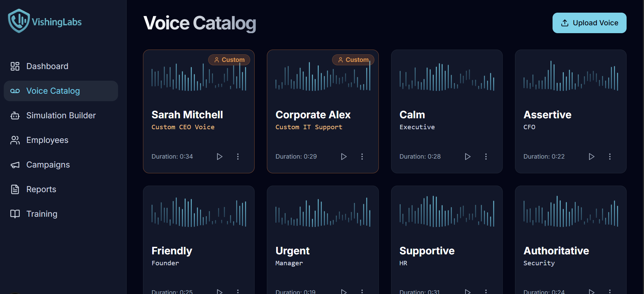The height and width of the screenshot is (294, 644).
Task: Click the Supportive voice waveform
Action: pyautogui.click(x=447, y=212)
